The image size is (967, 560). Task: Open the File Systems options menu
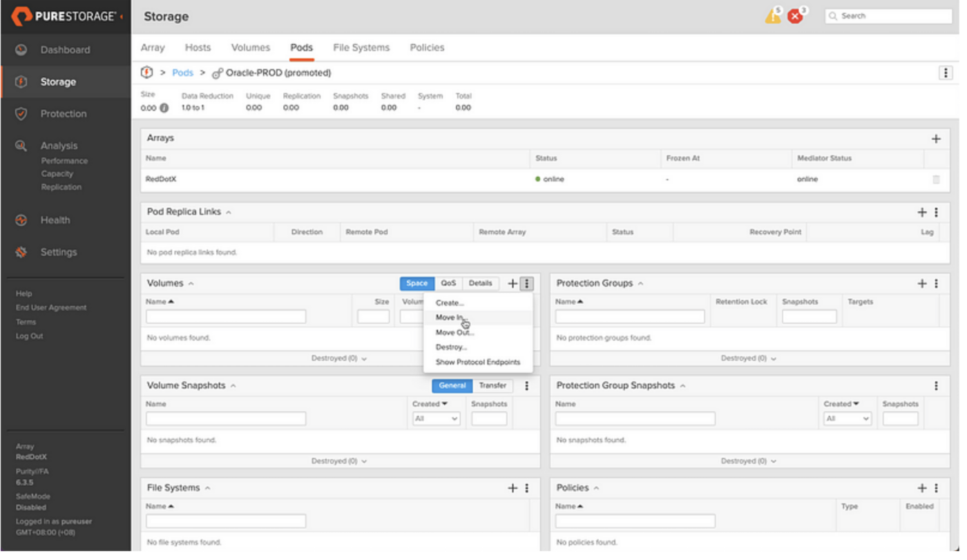pos(527,488)
